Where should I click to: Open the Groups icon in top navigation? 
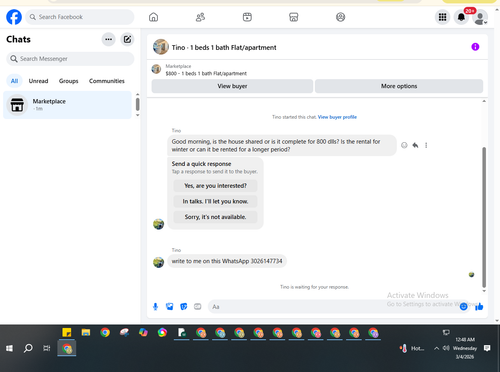tap(340, 17)
